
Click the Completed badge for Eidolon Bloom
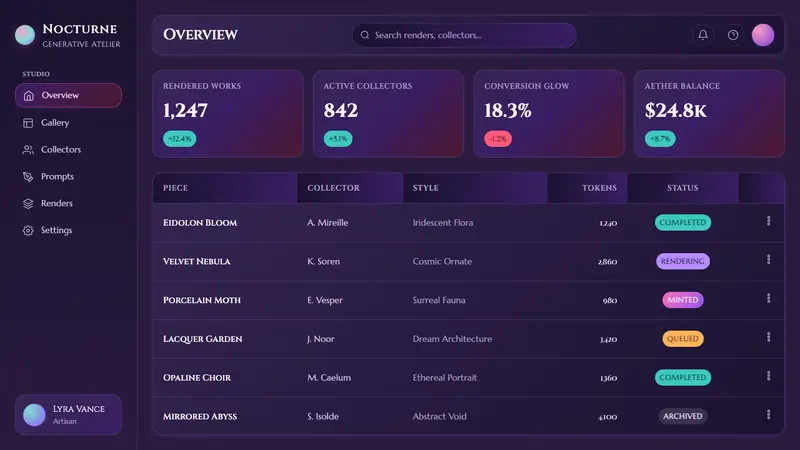[683, 222]
